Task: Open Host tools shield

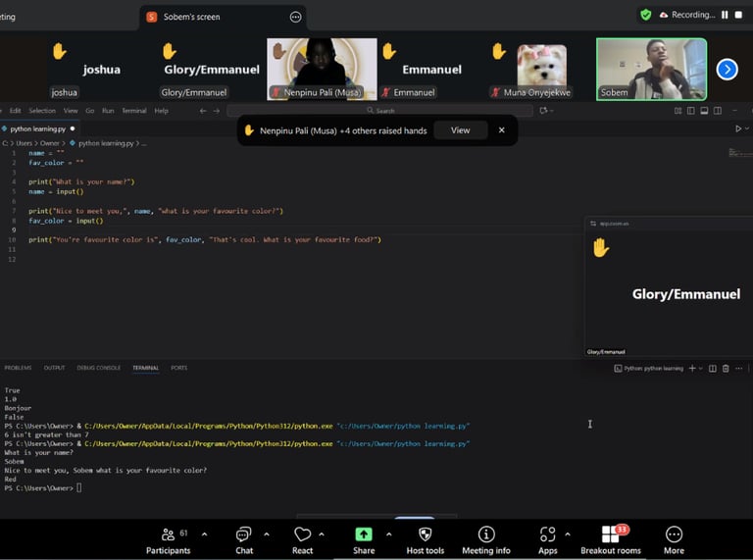Action: click(425, 540)
